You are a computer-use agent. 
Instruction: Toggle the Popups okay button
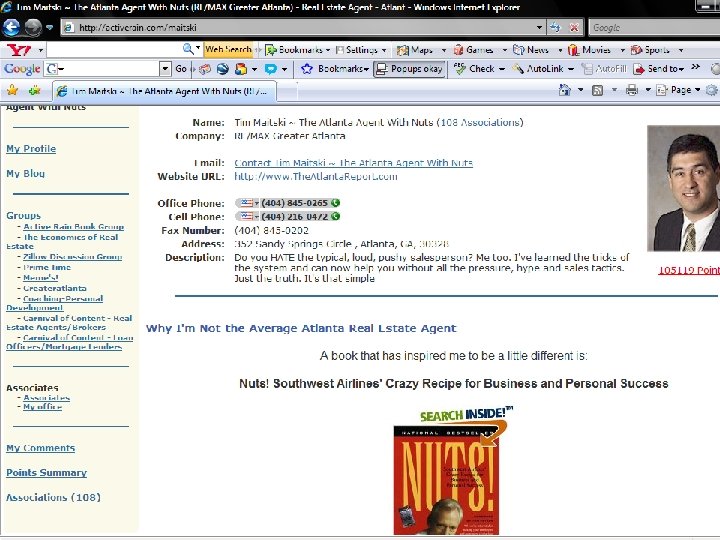(x=410, y=69)
